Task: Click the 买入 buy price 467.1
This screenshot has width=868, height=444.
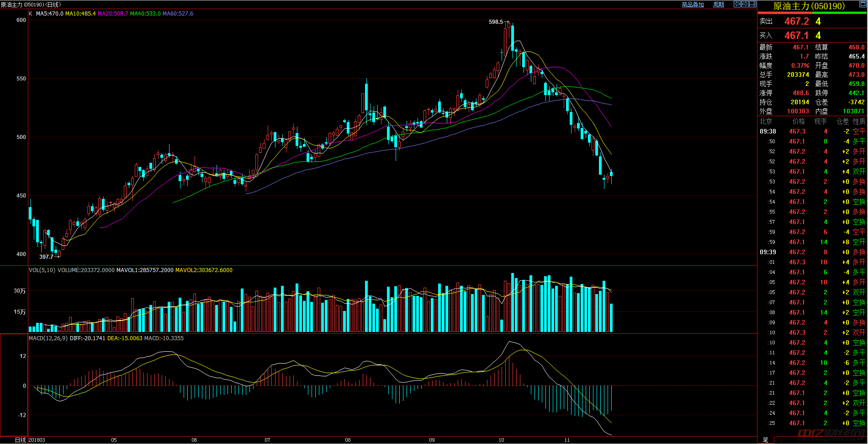Action: click(796, 36)
